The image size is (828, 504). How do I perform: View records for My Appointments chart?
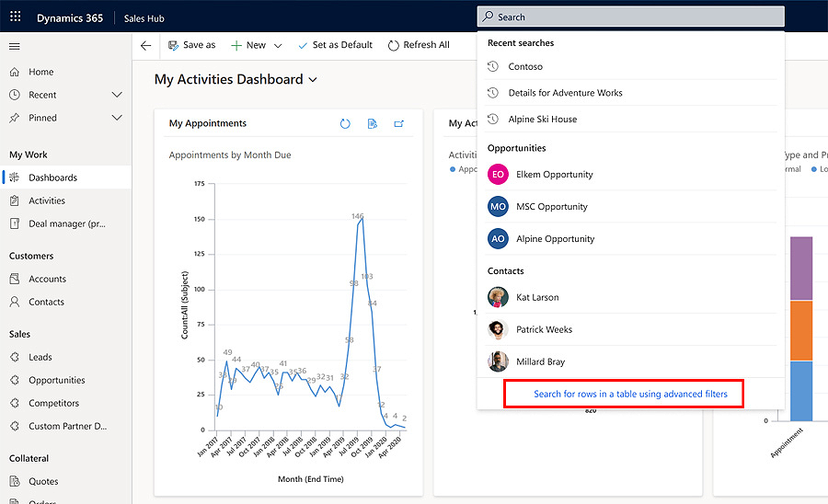(373, 123)
